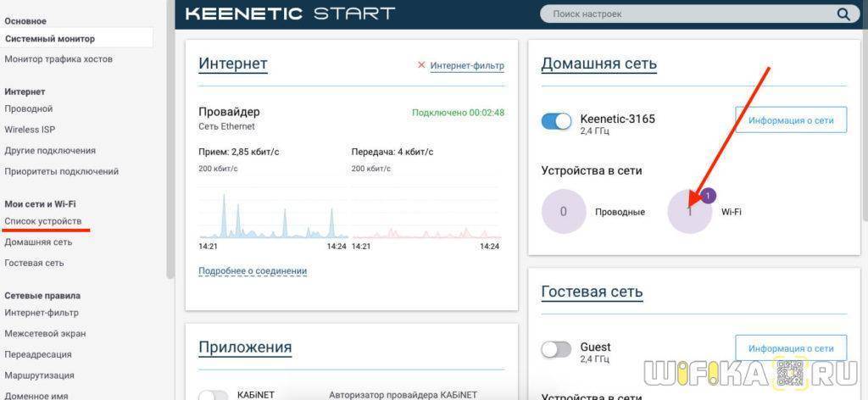Click the Keenetic Start logo
The image size is (868, 400).
click(x=290, y=14)
